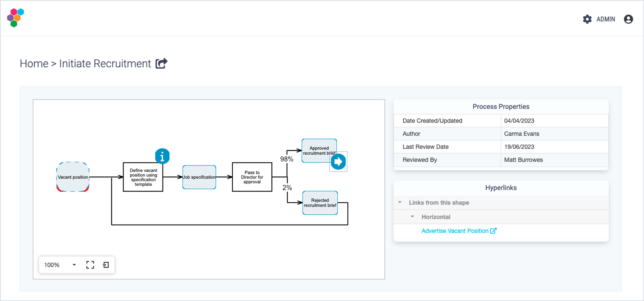
Task: Select the Vacant position shape
Action: click(73, 177)
